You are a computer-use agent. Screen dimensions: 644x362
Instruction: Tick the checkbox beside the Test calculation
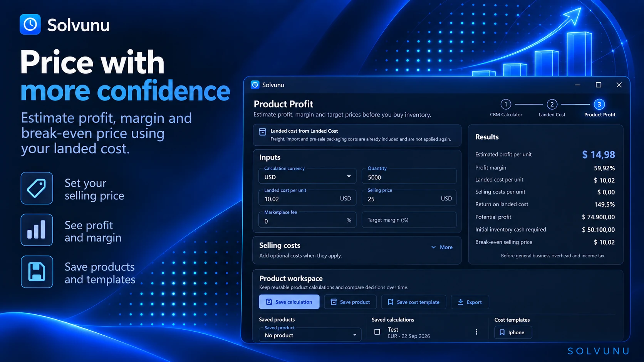[377, 332]
